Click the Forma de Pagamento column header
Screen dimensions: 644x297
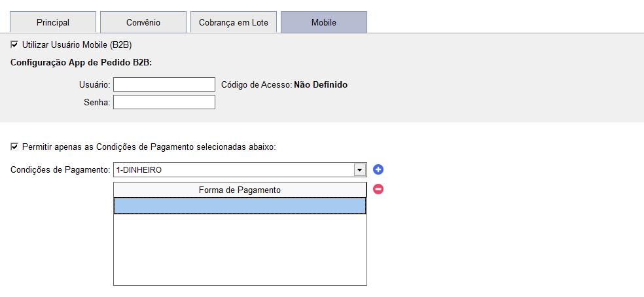tap(240, 190)
